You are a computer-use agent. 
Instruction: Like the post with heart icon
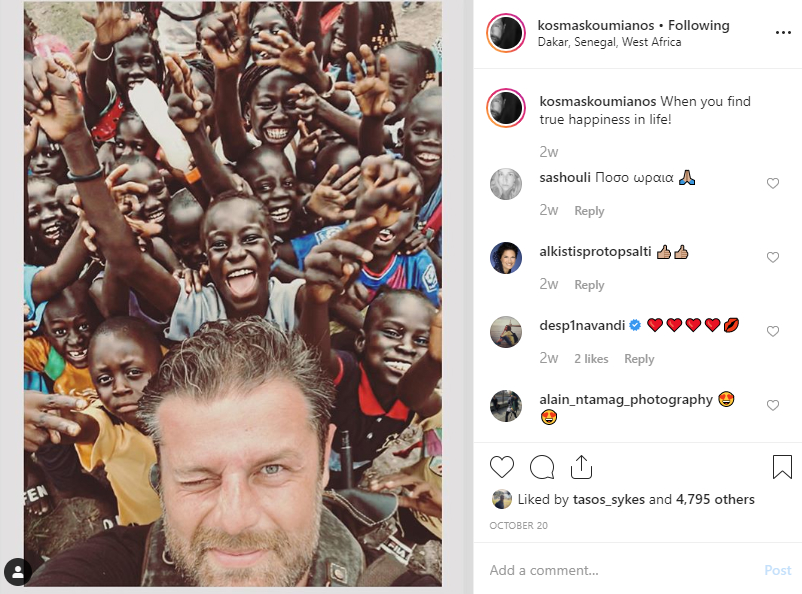pyautogui.click(x=502, y=467)
